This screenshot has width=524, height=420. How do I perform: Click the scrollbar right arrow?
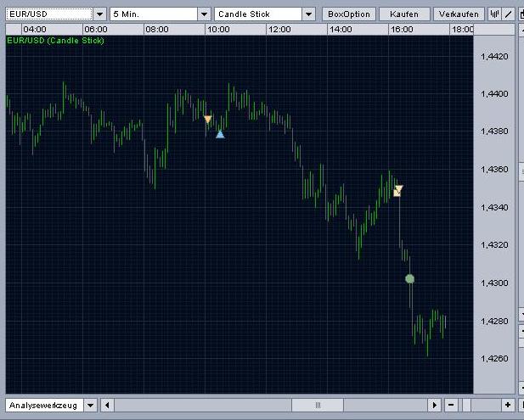point(435,405)
